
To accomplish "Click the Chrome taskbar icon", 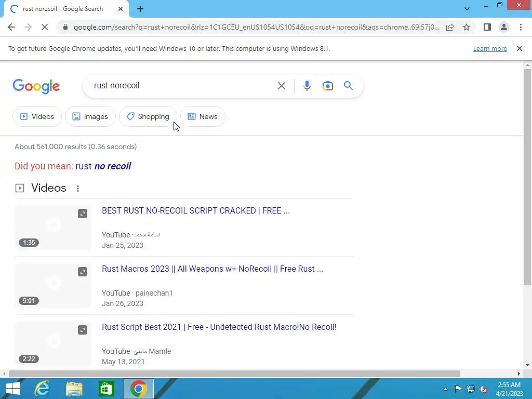I will pos(138,389).
